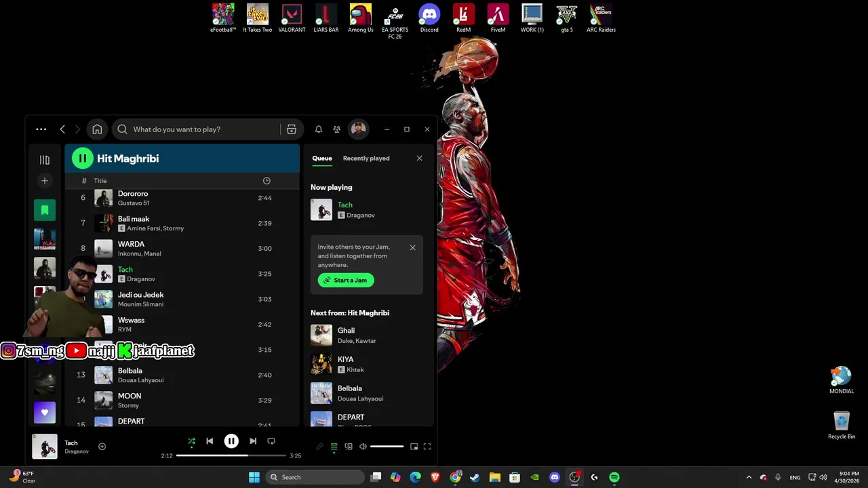This screenshot has height=488, width=868.
Task: Sort tracks by duration clock icon
Action: coord(267,181)
